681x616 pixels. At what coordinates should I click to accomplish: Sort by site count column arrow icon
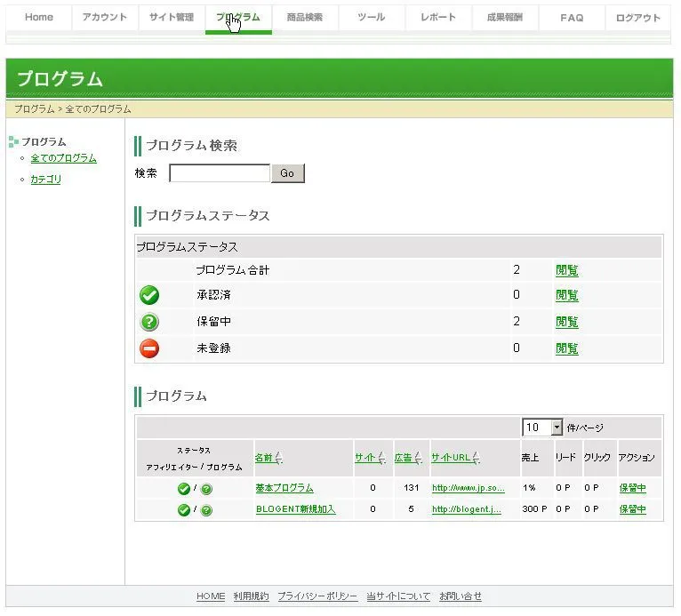click(381, 459)
